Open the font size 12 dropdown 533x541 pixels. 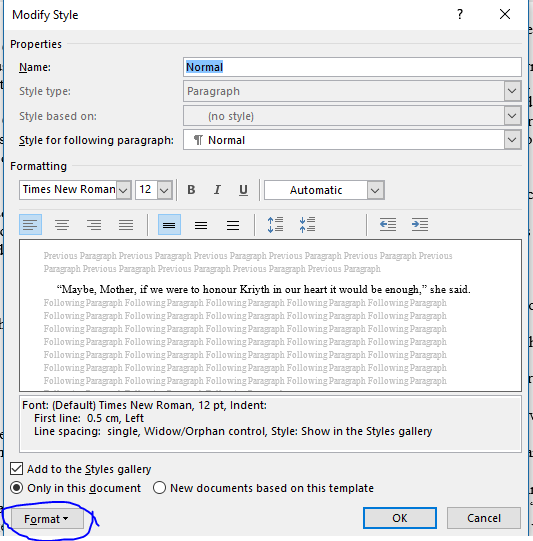pos(165,190)
